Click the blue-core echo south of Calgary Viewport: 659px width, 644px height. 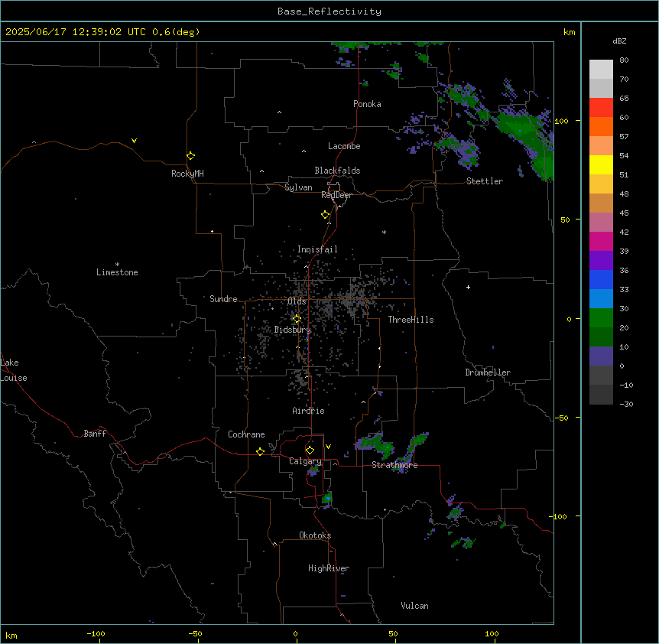(x=326, y=499)
